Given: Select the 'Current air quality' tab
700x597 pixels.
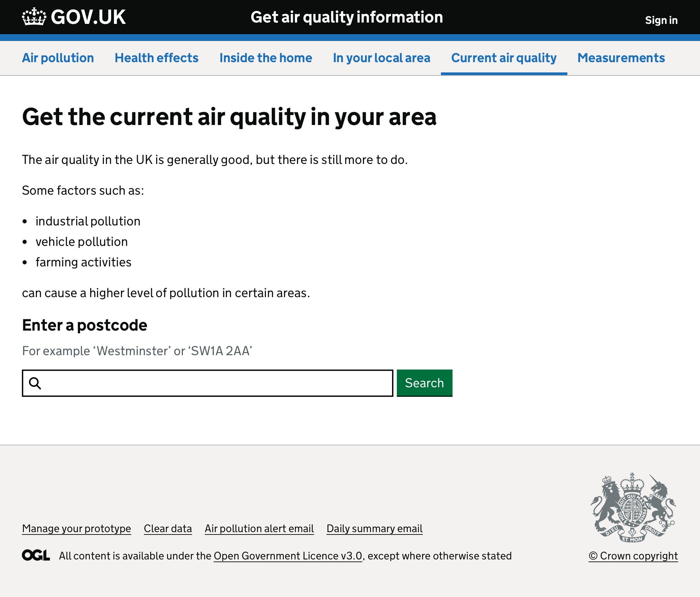Looking at the screenshot, I should 504,57.
